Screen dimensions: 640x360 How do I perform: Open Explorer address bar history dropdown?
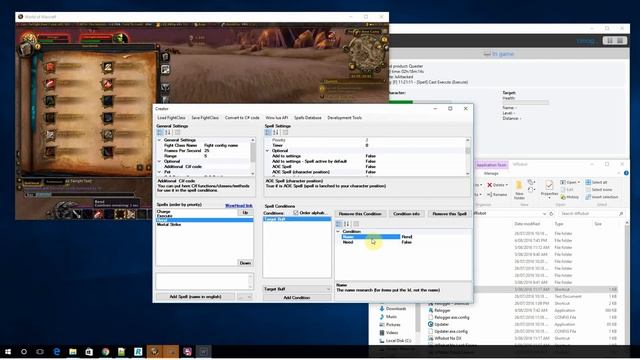544,213
